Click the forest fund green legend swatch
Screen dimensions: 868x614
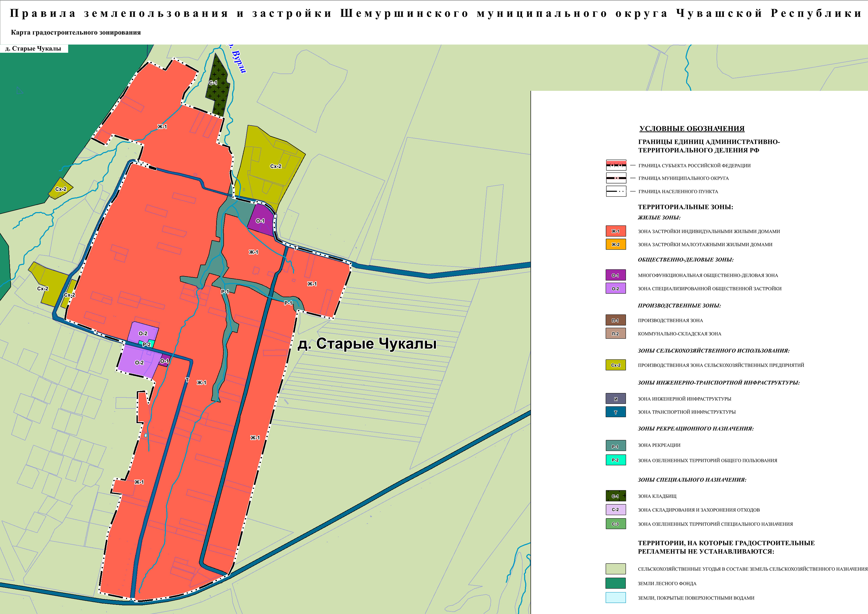[616, 583]
